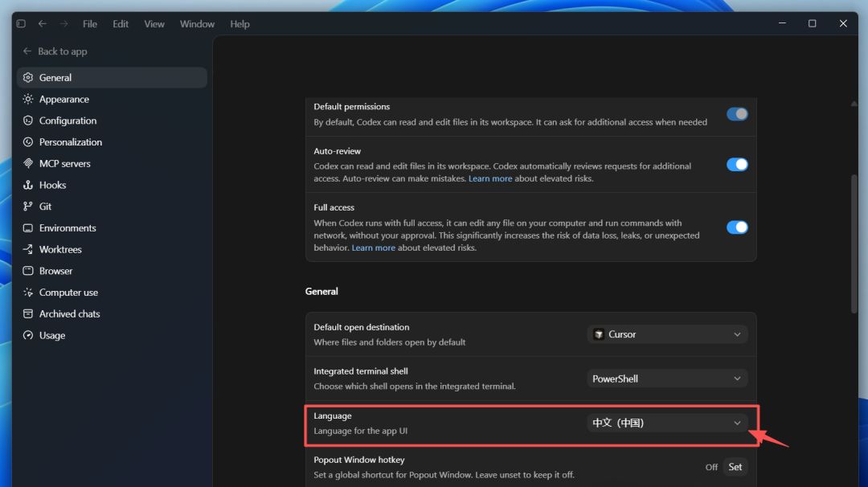This screenshot has width=868, height=487.
Task: Open Learn more link under Full access
Action: (x=373, y=248)
